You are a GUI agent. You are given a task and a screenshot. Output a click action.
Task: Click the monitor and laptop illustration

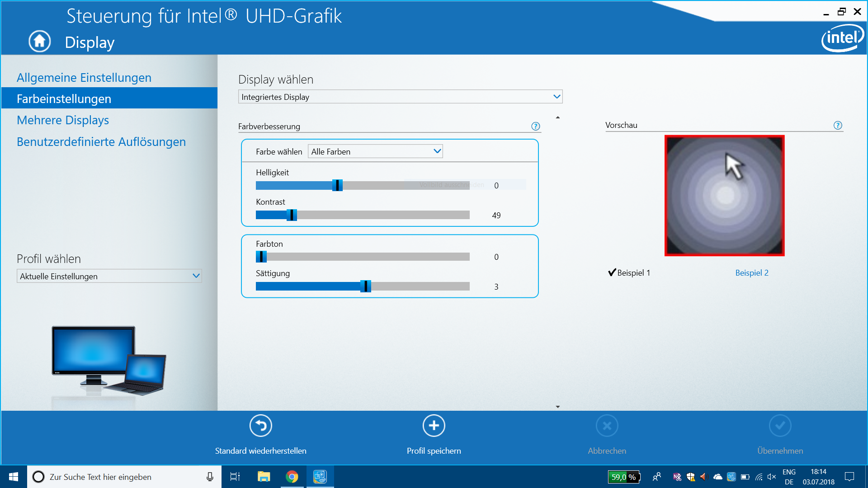coord(109,361)
